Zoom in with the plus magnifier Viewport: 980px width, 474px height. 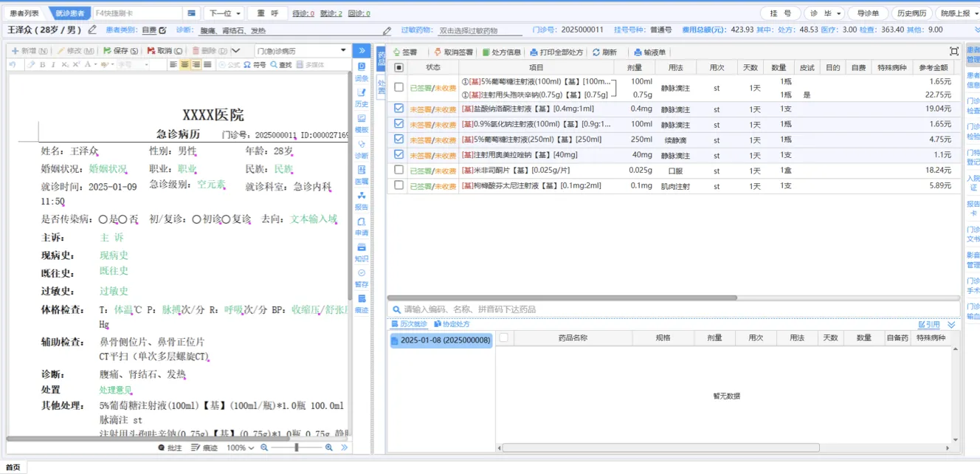[x=329, y=448]
